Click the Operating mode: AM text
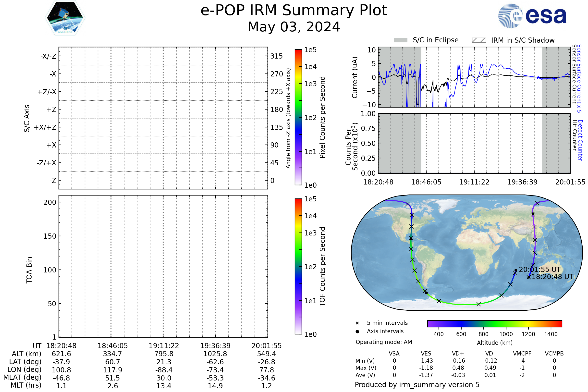The width and height of the screenshot is (588, 392). 384,342
